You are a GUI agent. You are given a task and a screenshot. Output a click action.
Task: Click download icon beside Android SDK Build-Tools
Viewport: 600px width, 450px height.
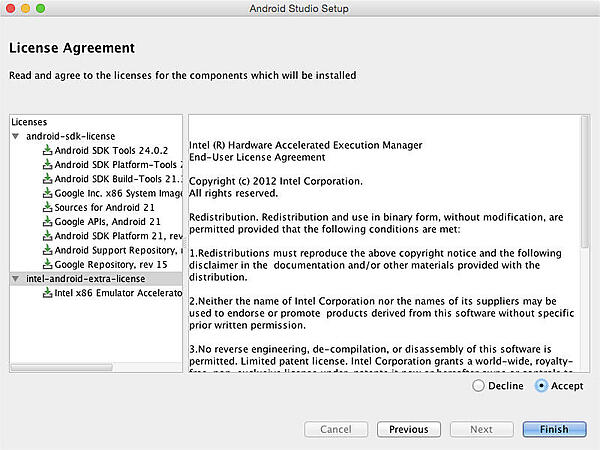click(47, 179)
